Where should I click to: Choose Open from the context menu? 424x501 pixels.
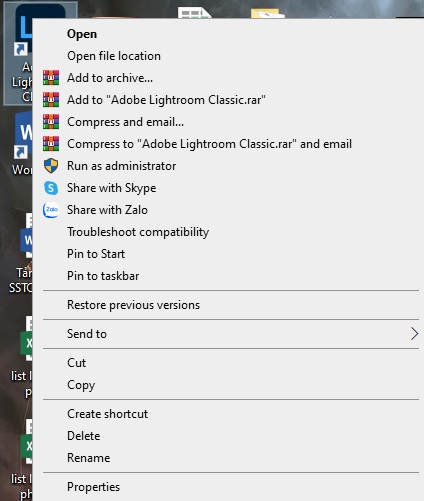point(82,34)
